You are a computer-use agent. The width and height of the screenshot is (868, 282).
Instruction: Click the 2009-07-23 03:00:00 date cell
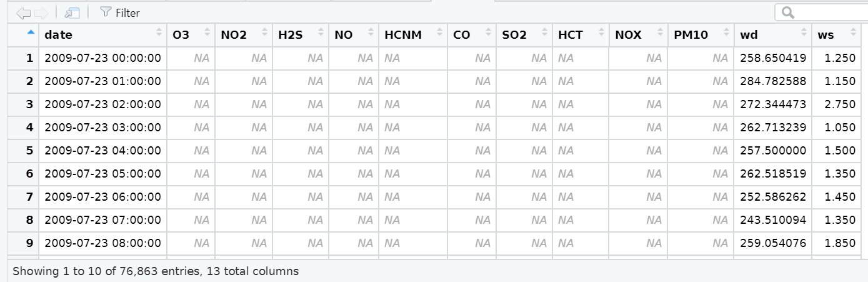click(x=102, y=128)
